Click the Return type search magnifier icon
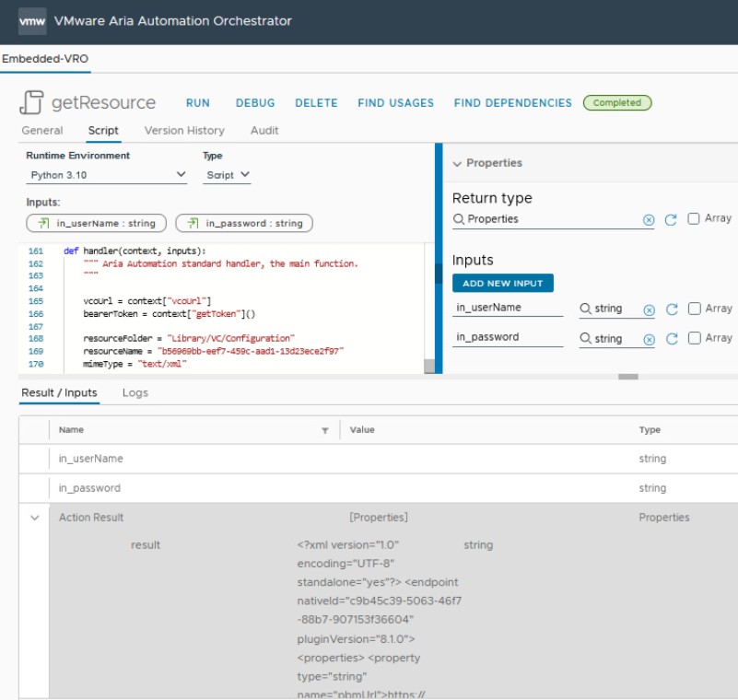The width and height of the screenshot is (738, 700). point(459,219)
